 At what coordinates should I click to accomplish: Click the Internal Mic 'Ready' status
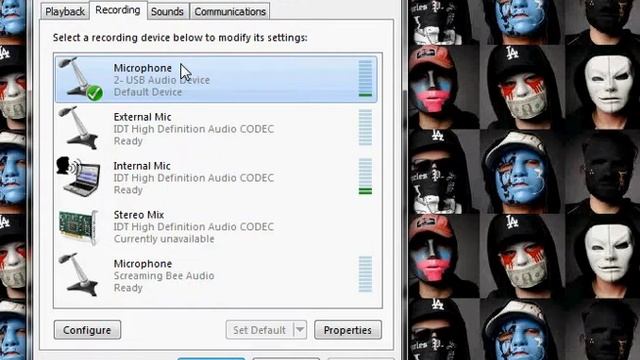128,190
